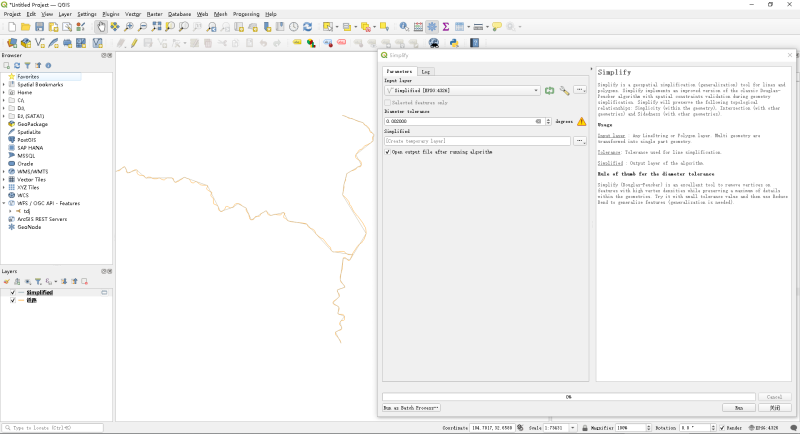
Task: Open advanced options wrench icon
Action: (564, 91)
